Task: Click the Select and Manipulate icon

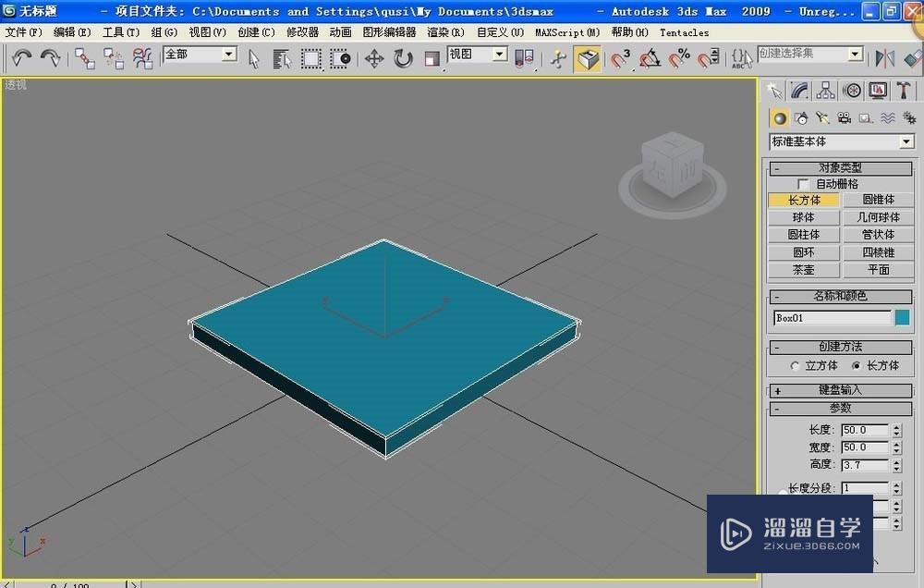Action: (x=558, y=58)
